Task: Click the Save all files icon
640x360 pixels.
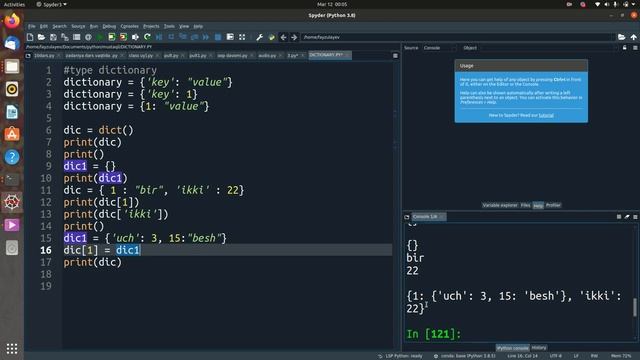Action: [x=64, y=37]
